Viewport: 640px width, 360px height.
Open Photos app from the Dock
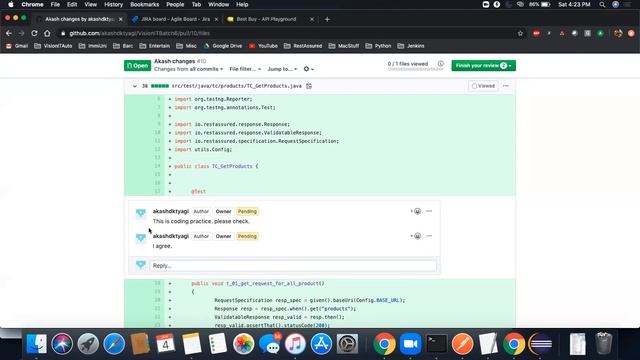(x=244, y=344)
